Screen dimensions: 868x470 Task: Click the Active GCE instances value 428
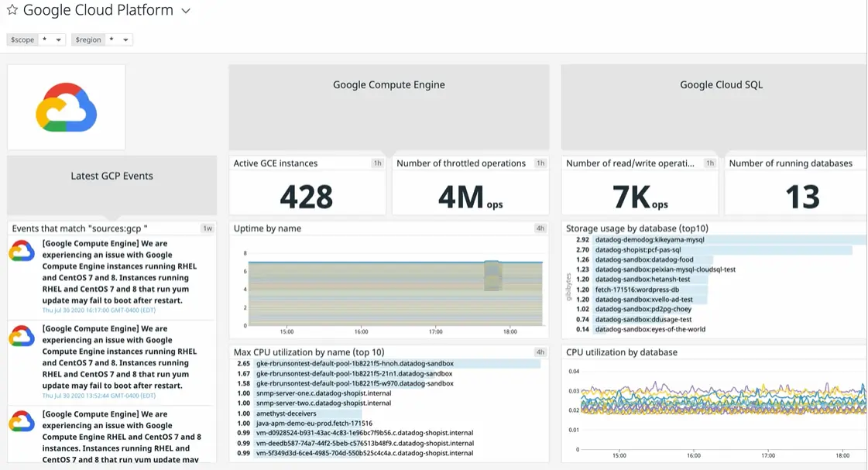click(x=307, y=196)
